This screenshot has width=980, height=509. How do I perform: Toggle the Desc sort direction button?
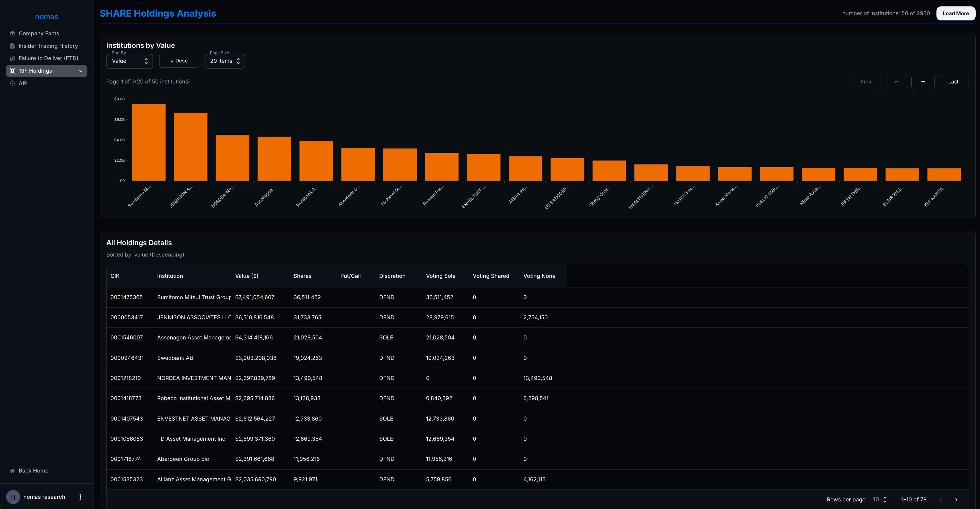pyautogui.click(x=179, y=61)
